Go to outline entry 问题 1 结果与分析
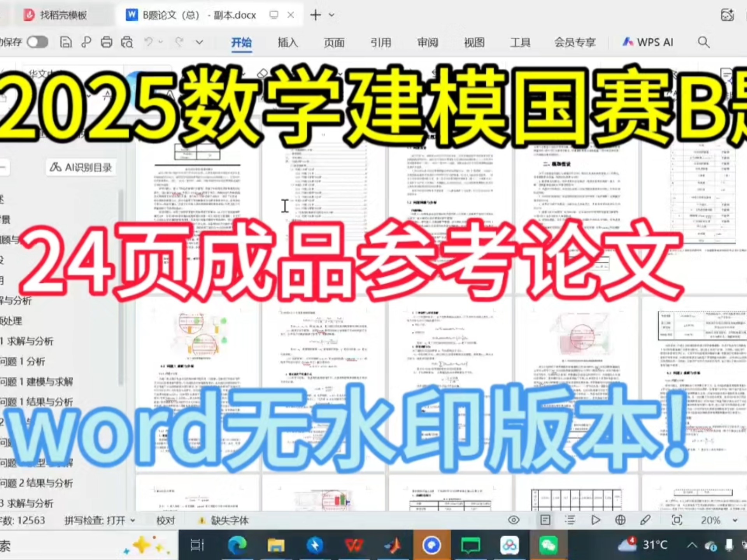 click(x=37, y=402)
